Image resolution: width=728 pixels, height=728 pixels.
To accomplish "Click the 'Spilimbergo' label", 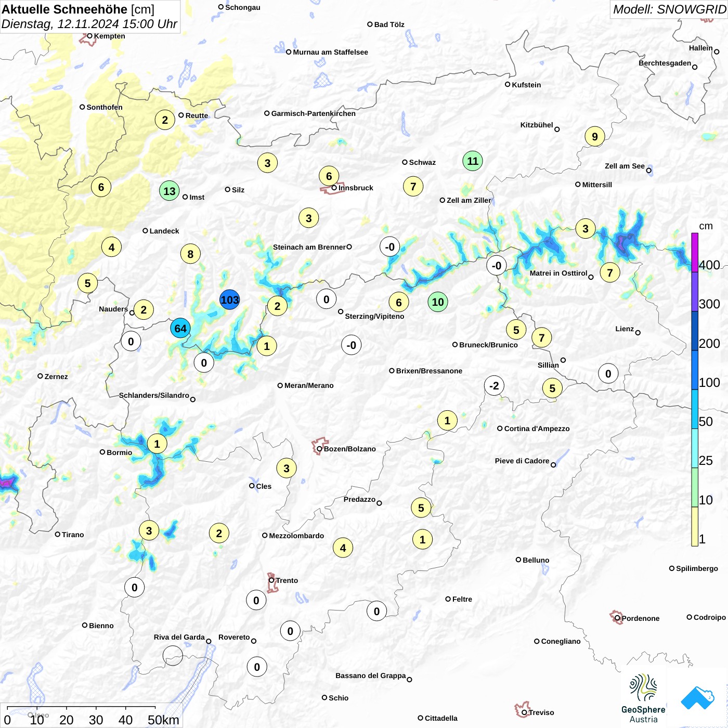I will [x=697, y=568].
